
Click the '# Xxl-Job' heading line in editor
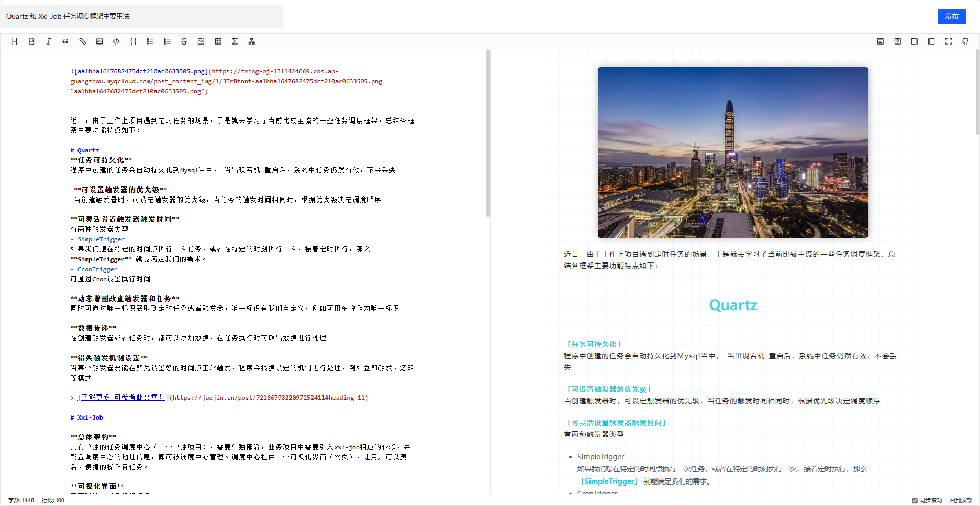[x=87, y=417]
